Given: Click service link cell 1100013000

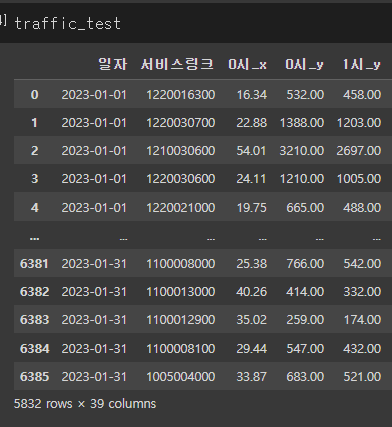Looking at the screenshot, I should [x=181, y=292].
